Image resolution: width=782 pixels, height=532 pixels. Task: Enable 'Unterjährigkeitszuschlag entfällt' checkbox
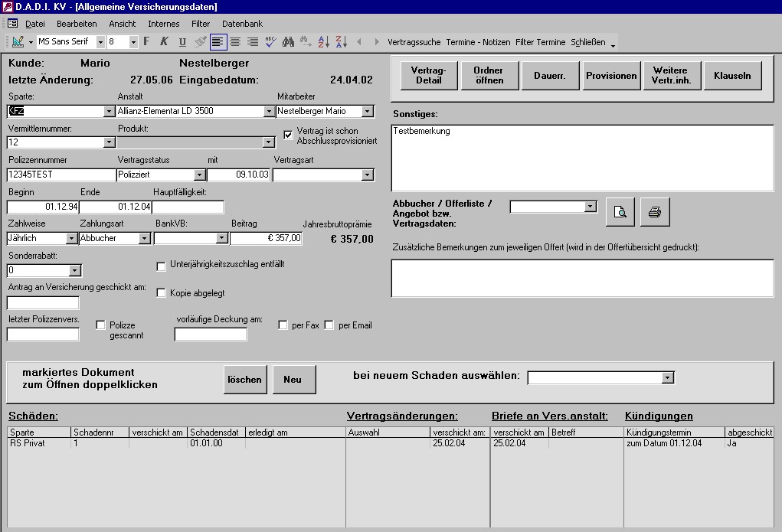161,266
